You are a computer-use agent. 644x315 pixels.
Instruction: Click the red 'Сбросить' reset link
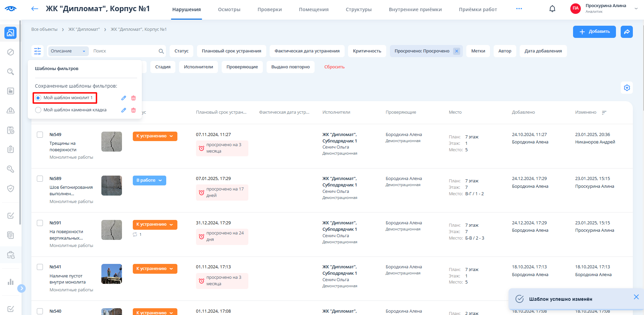pyautogui.click(x=334, y=67)
